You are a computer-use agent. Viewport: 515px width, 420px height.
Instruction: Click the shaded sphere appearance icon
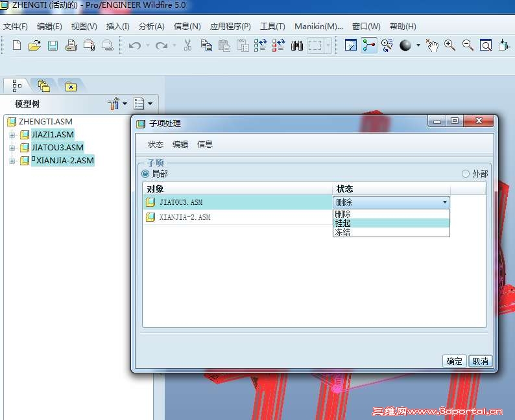point(405,45)
